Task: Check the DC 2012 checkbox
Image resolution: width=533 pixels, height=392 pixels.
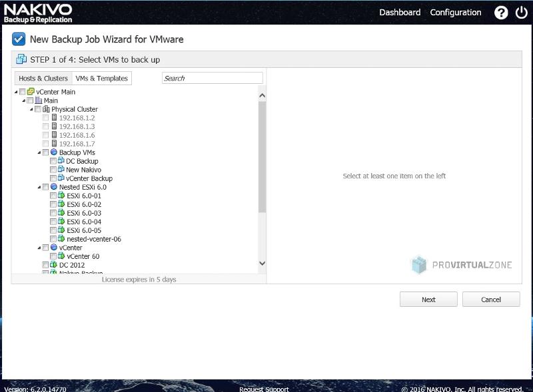Action: [x=45, y=265]
